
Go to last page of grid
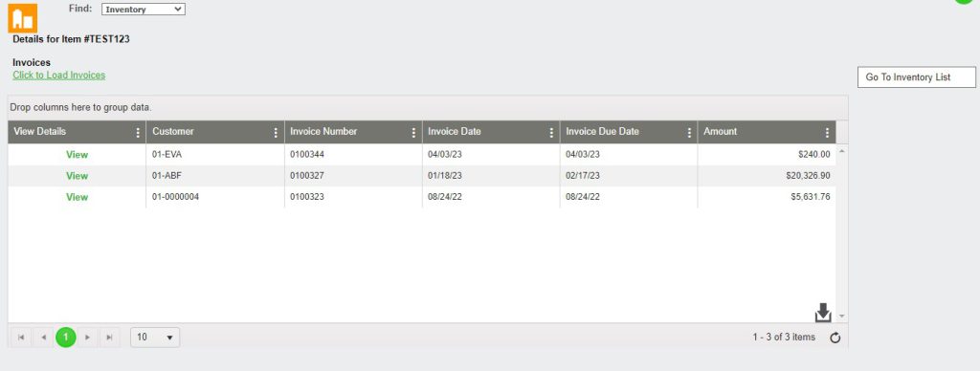coord(109,338)
